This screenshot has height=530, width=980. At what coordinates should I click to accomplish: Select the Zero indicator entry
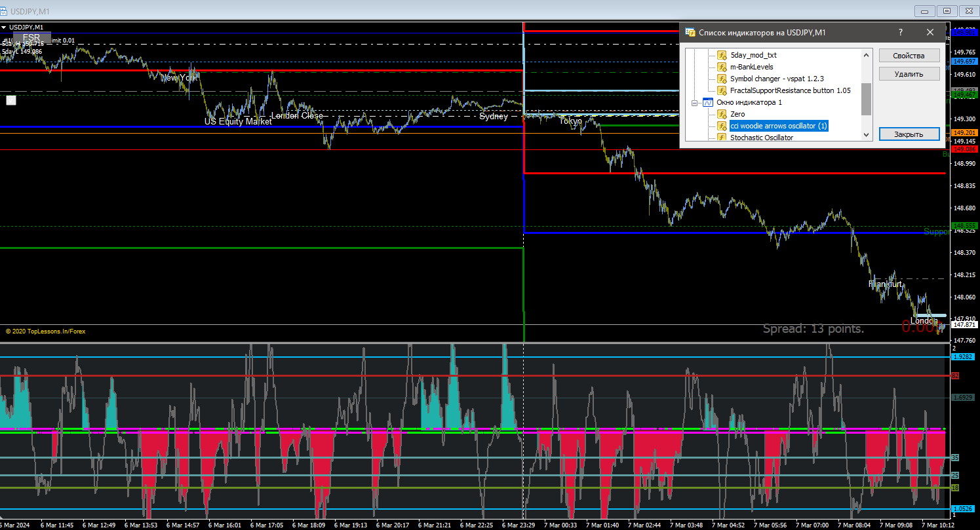[737, 114]
